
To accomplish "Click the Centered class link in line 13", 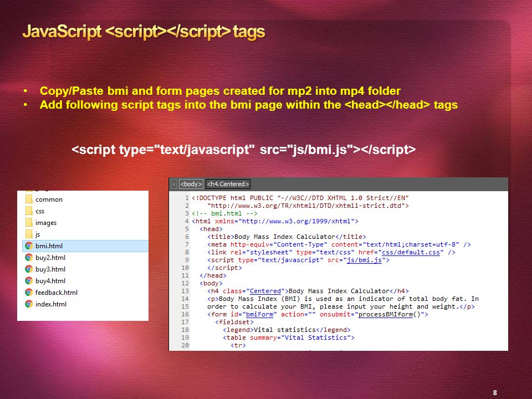I will tap(265, 291).
